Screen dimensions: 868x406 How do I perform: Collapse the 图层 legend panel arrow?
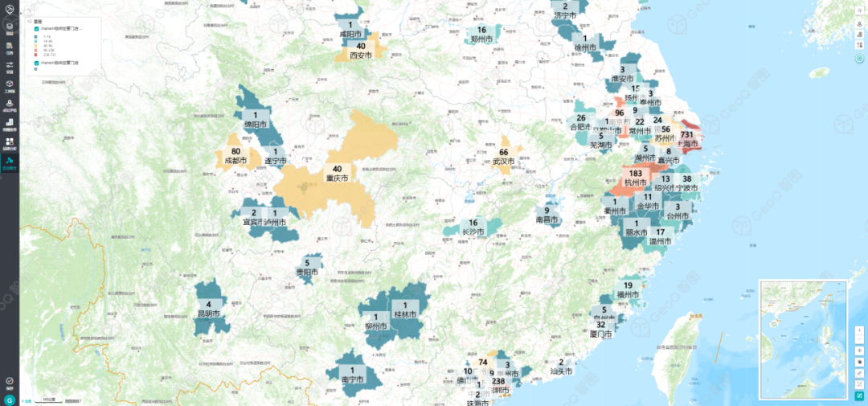30,22
